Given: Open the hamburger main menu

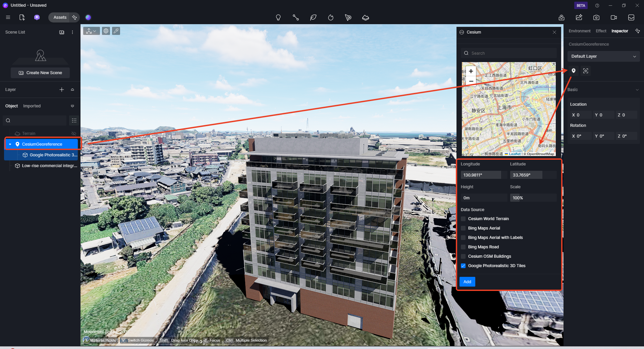Looking at the screenshot, I should (x=8, y=17).
